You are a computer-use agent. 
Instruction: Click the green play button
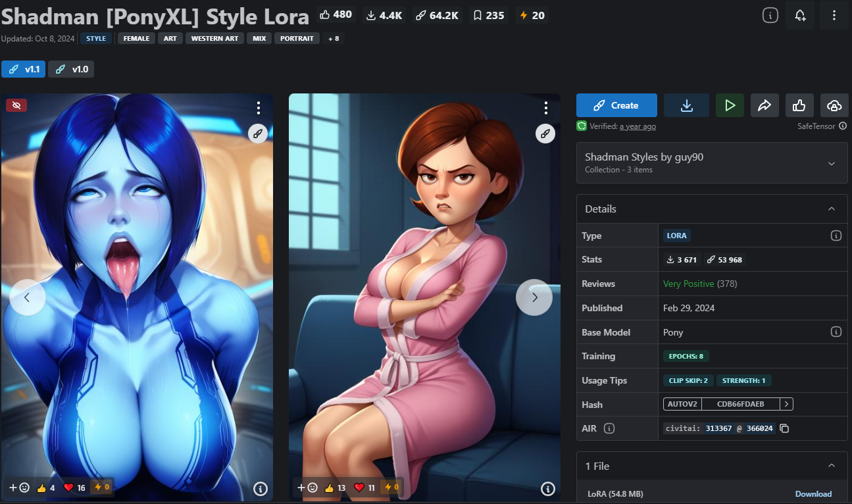tap(730, 105)
